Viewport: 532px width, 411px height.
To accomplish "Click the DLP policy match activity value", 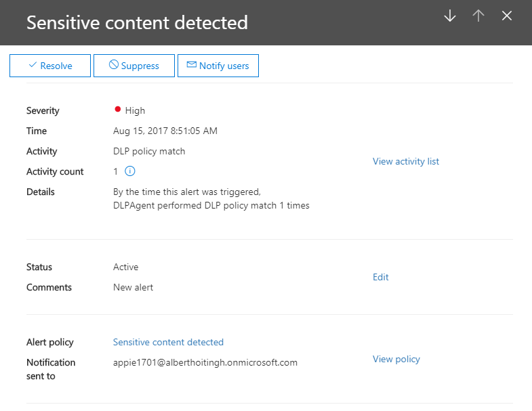I will point(148,151).
